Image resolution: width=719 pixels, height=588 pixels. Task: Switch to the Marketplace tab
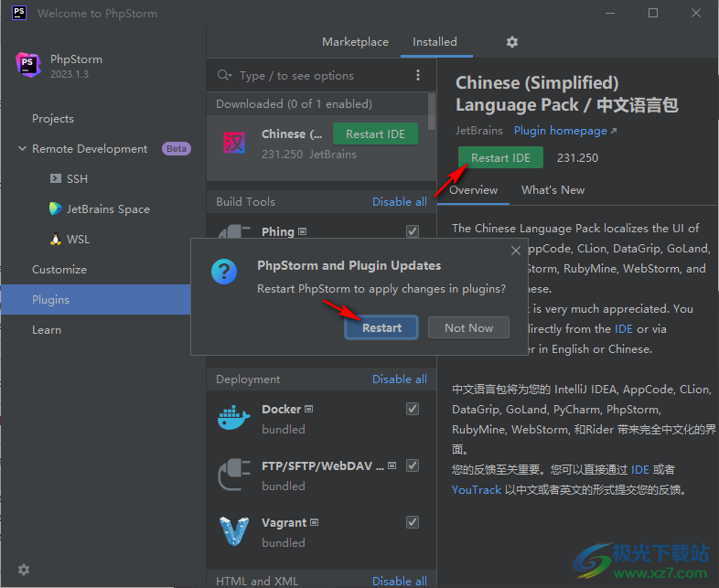tap(355, 42)
